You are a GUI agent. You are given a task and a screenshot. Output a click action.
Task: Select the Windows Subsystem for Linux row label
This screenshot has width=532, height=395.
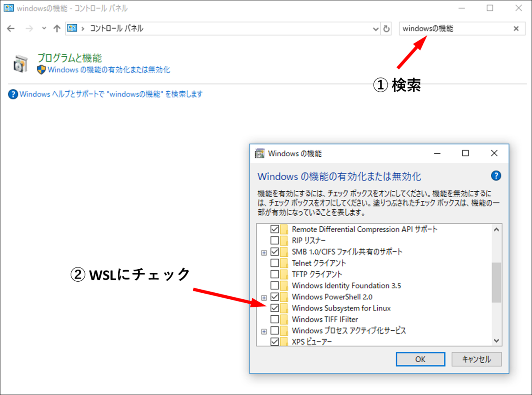tap(341, 308)
